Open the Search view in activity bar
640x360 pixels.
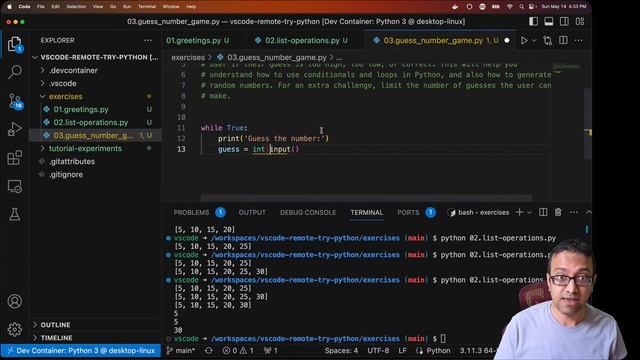[x=15, y=72]
